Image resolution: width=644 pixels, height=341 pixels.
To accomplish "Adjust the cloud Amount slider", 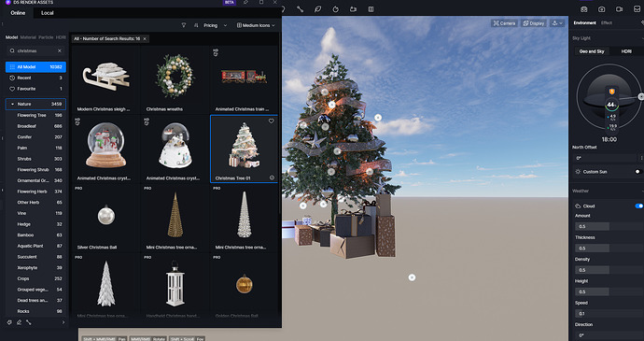I will [609, 226].
